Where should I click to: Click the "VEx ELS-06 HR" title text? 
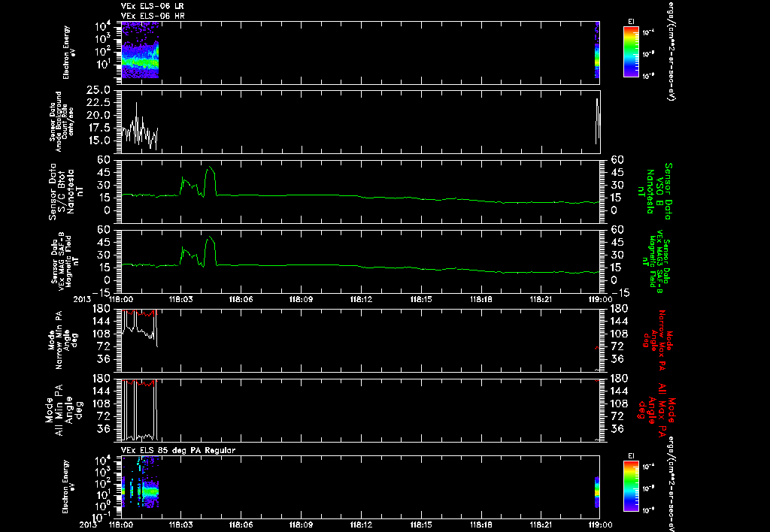pos(153,16)
